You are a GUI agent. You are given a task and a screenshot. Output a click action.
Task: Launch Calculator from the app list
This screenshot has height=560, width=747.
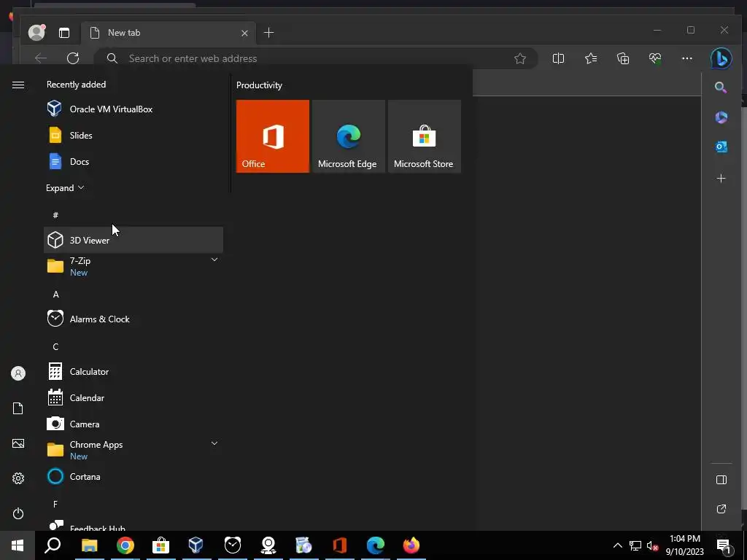(133, 371)
